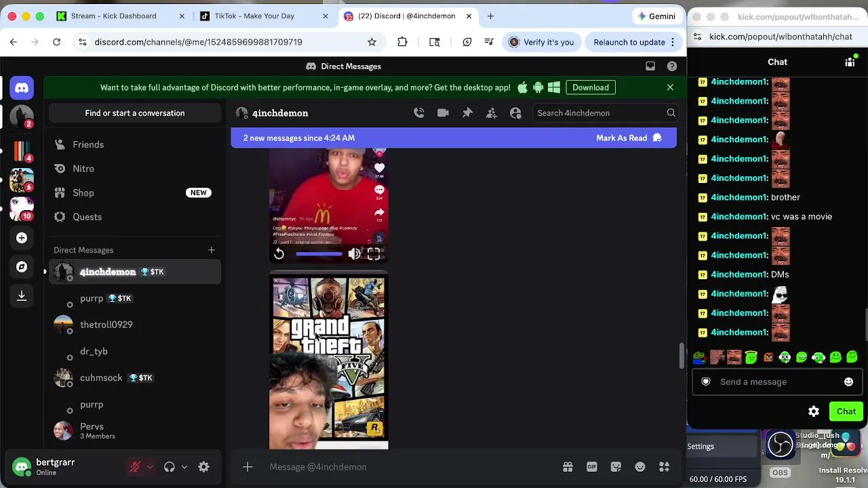The image size is (868, 488).
Task: Click Mark As Read
Action: point(629,138)
